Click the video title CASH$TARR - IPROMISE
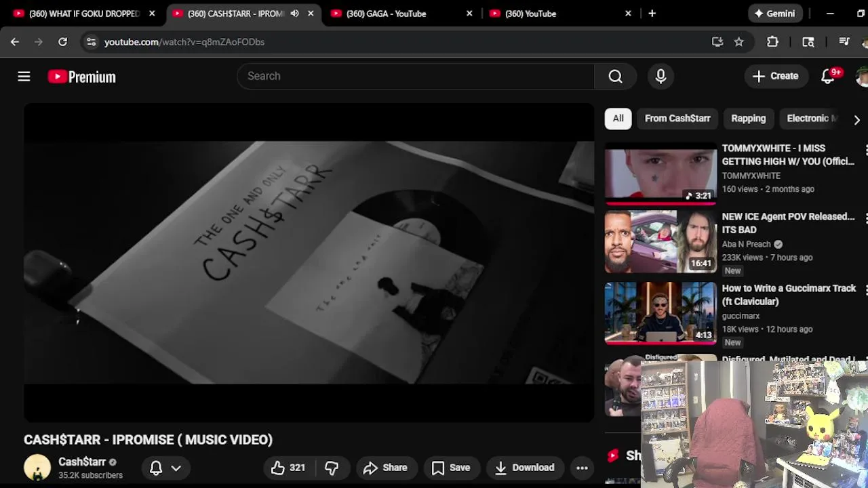Viewport: 868px width, 488px height. pos(148,440)
